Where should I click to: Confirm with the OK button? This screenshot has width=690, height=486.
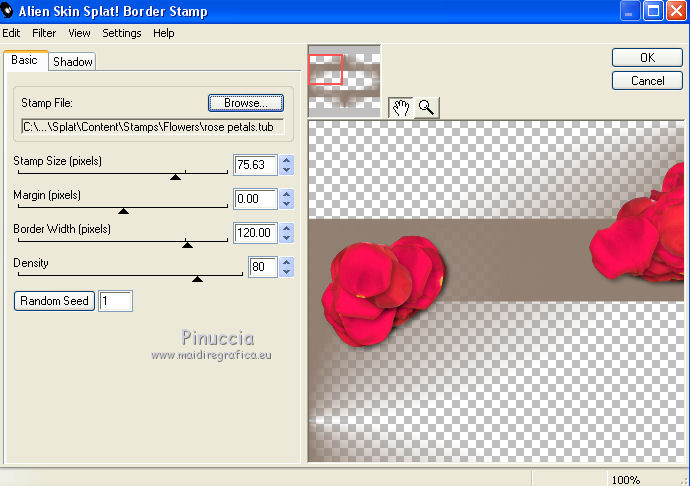(647, 58)
